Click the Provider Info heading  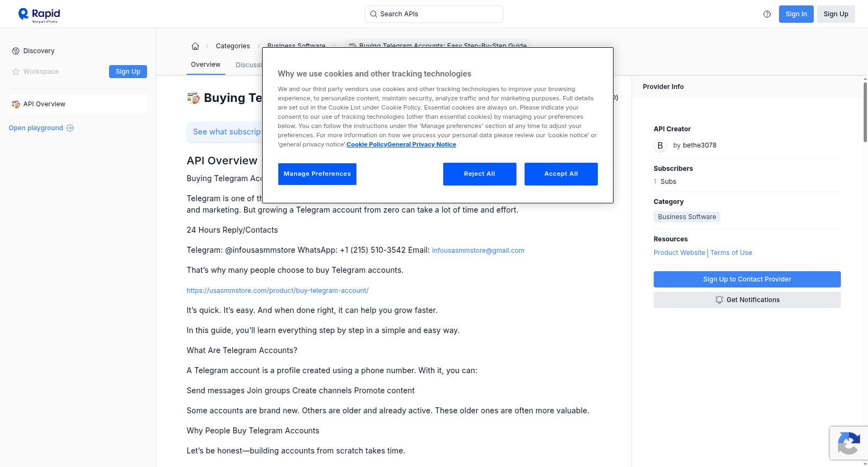click(x=663, y=87)
